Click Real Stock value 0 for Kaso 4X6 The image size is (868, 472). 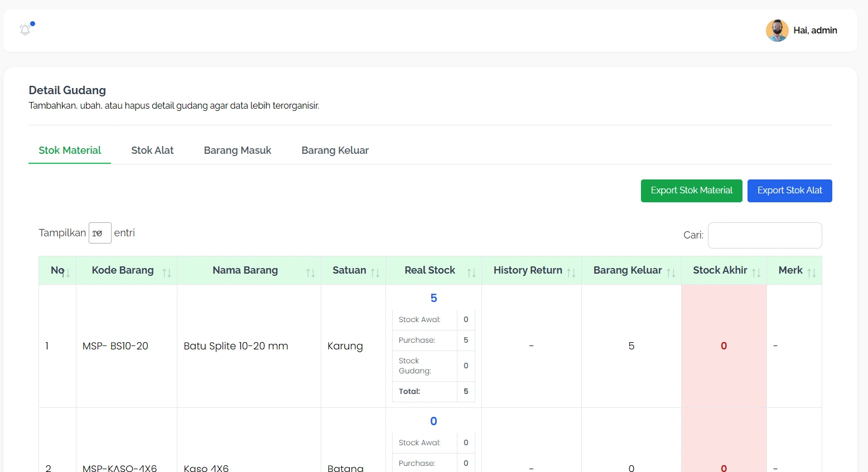pyautogui.click(x=433, y=421)
